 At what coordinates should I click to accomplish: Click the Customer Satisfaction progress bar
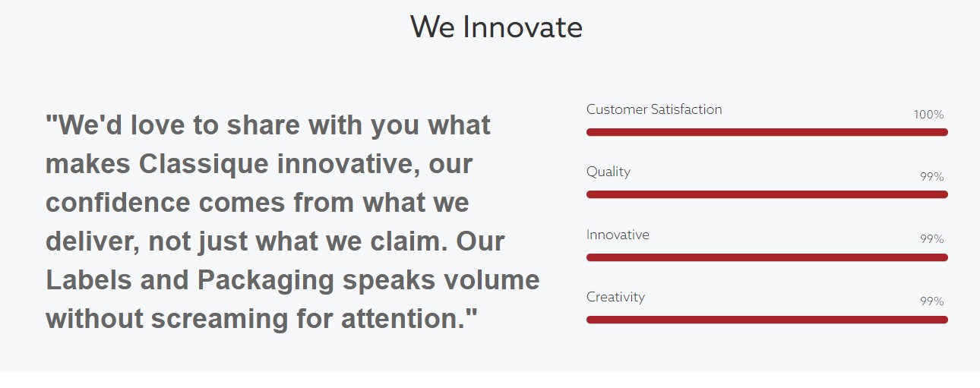(767, 132)
